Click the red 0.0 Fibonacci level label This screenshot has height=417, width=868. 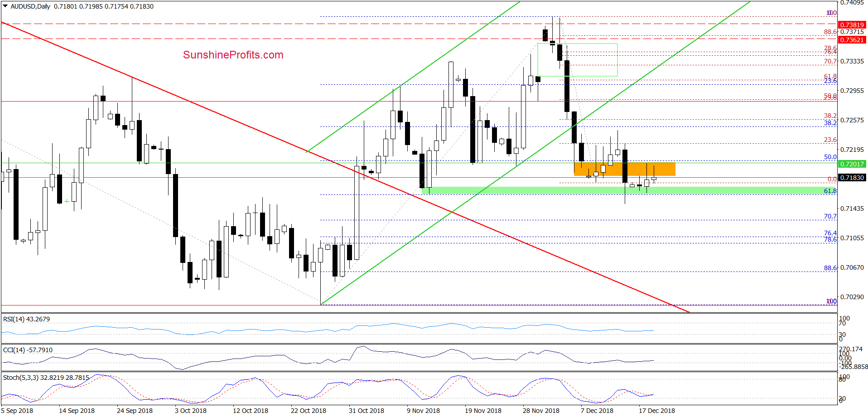pos(832,179)
